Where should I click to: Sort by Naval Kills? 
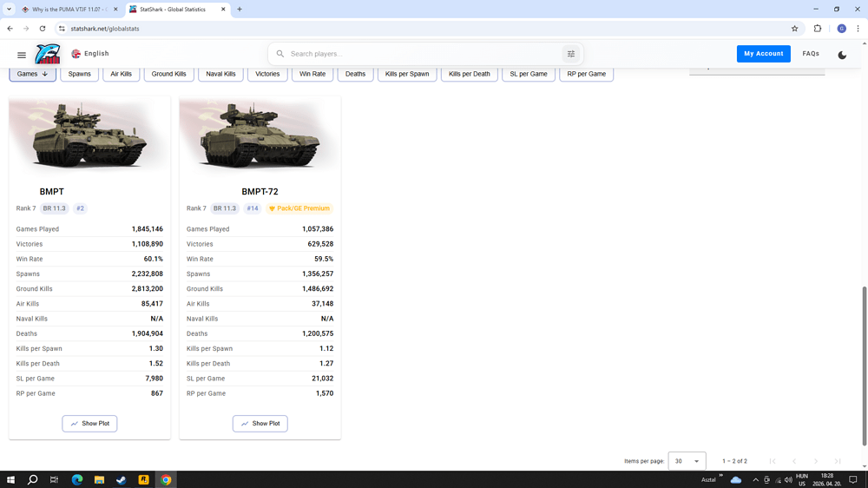pyautogui.click(x=220, y=74)
